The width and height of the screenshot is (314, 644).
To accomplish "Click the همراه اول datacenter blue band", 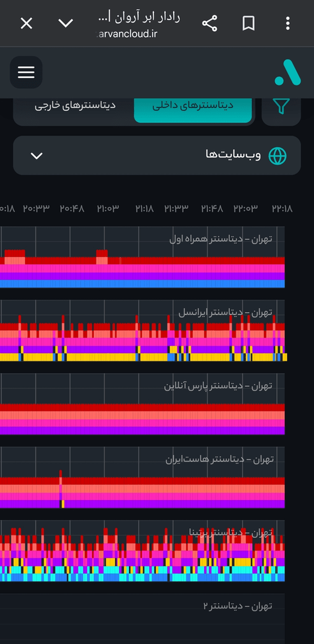I will [142, 283].
